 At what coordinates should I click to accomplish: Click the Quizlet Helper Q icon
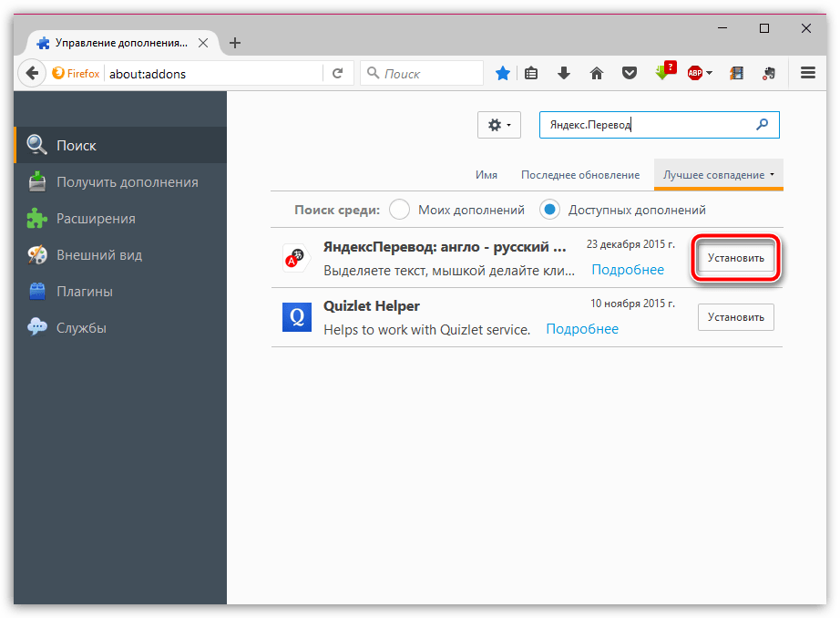point(297,317)
